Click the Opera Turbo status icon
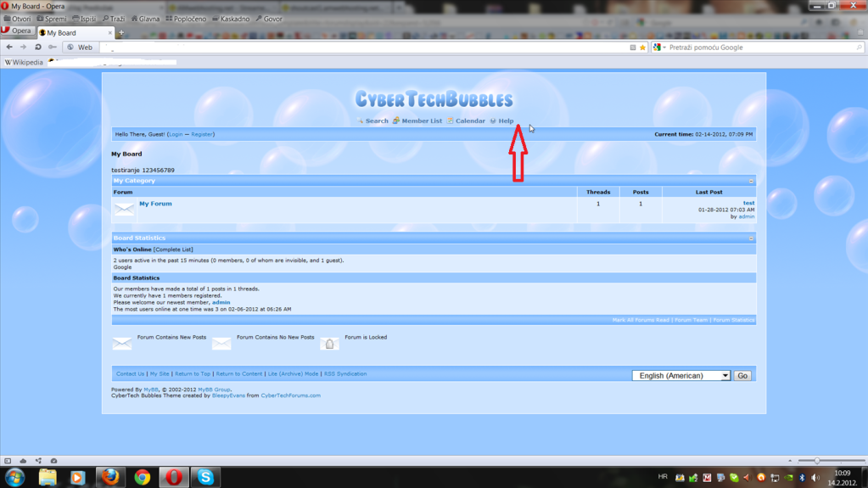This screenshot has height=488, width=868. 53,461
